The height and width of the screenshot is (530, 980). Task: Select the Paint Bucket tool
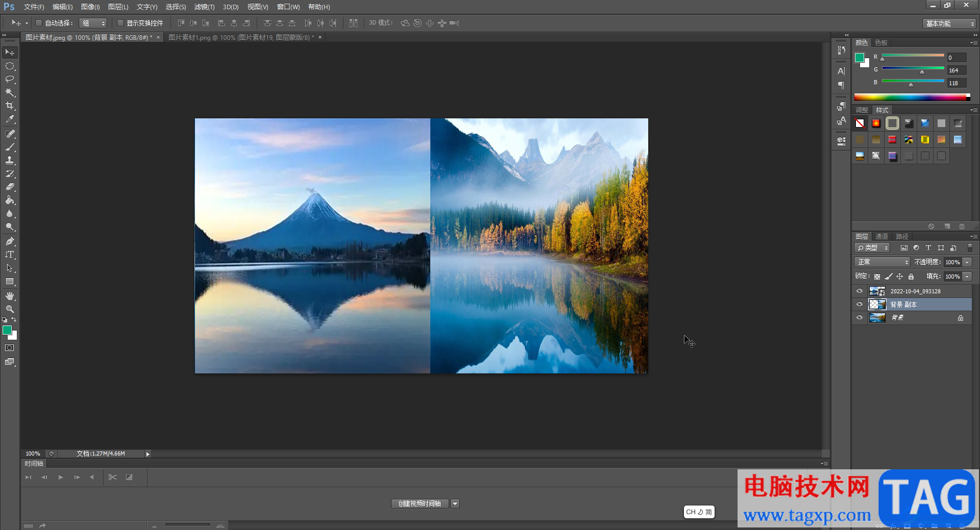(x=10, y=200)
